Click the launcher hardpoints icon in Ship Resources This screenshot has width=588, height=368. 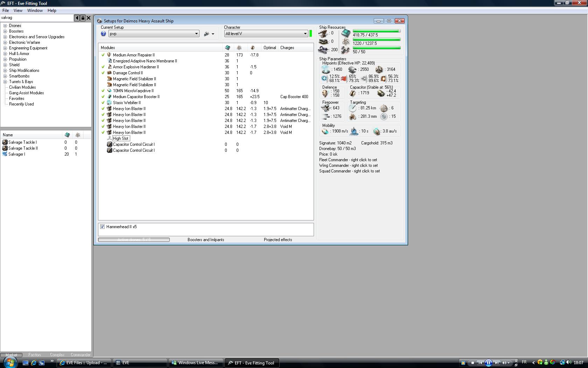click(x=323, y=41)
